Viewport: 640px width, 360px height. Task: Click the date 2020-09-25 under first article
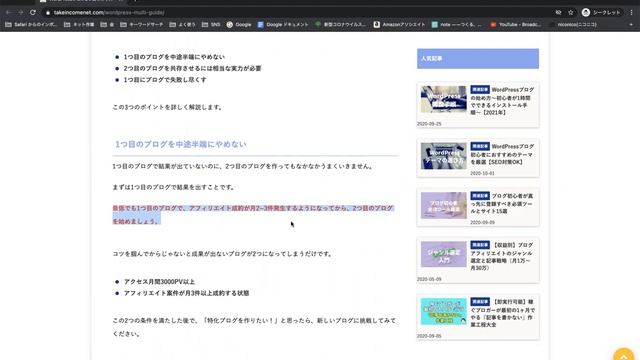pos(429,124)
